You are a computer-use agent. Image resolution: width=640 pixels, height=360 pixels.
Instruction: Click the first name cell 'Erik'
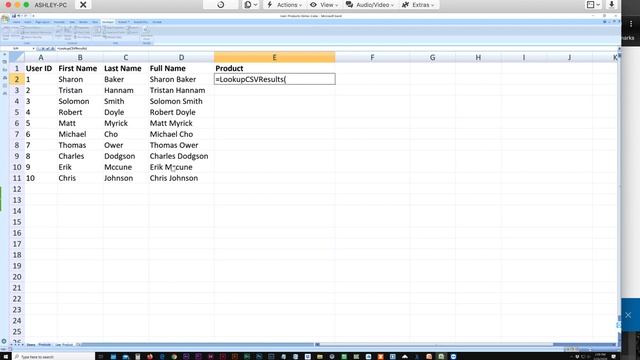(x=80, y=167)
